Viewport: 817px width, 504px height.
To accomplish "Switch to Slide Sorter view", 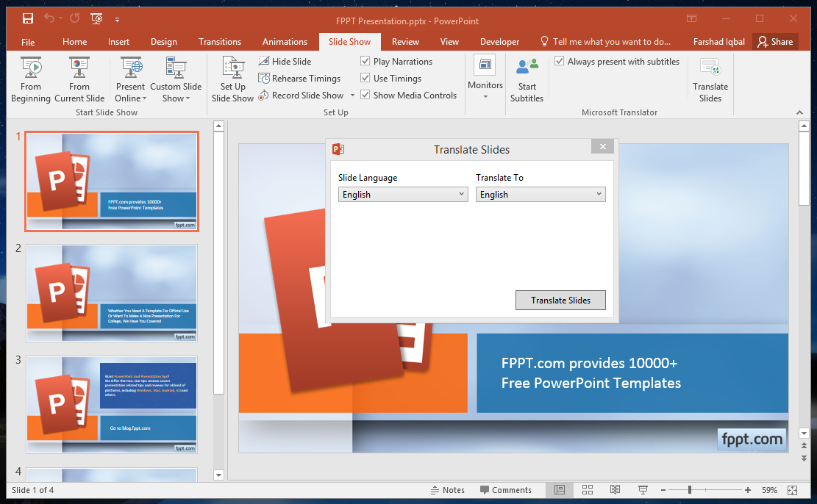I will (588, 490).
